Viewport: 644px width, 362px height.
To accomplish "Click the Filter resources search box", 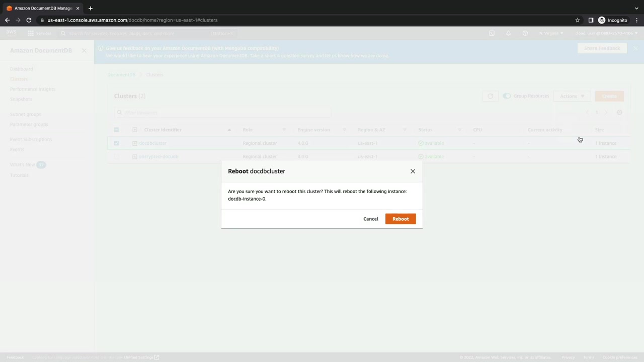I will 222,113.
